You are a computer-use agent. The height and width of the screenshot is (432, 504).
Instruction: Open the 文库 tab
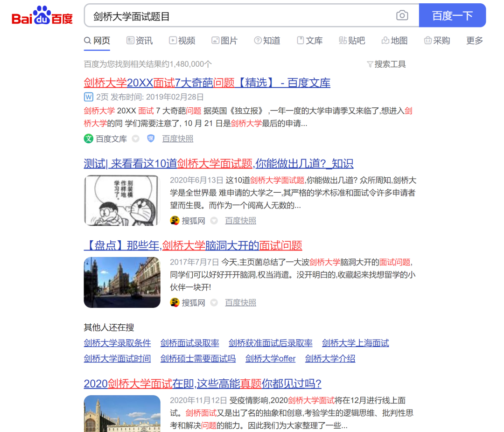point(310,41)
